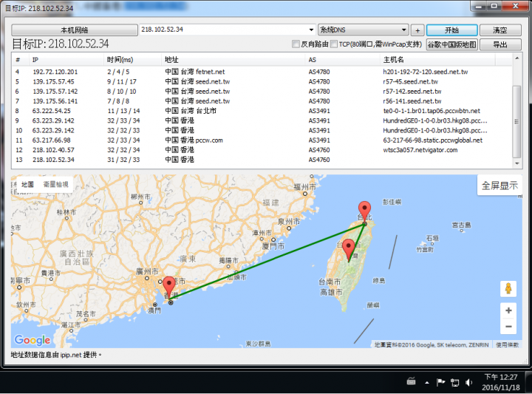Click the red map marker at Taipei
Viewport: 532px width, 394px height.
364,211
